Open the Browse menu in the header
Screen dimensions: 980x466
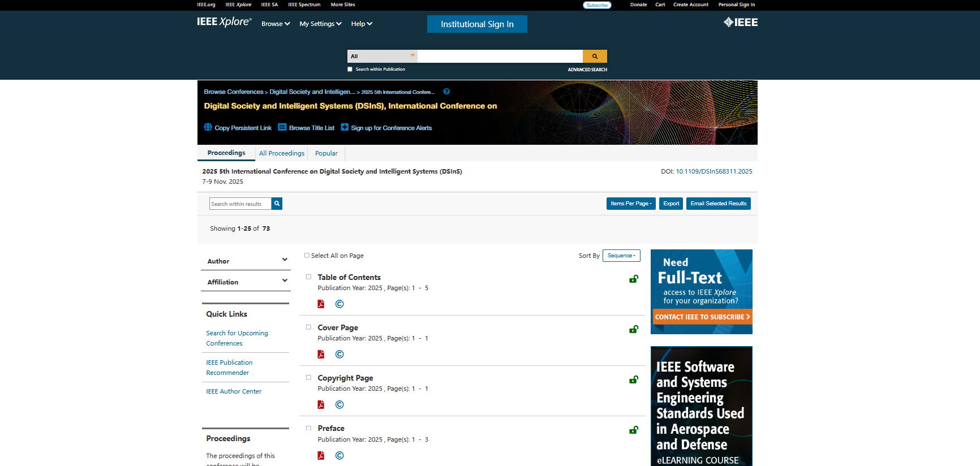tap(275, 24)
